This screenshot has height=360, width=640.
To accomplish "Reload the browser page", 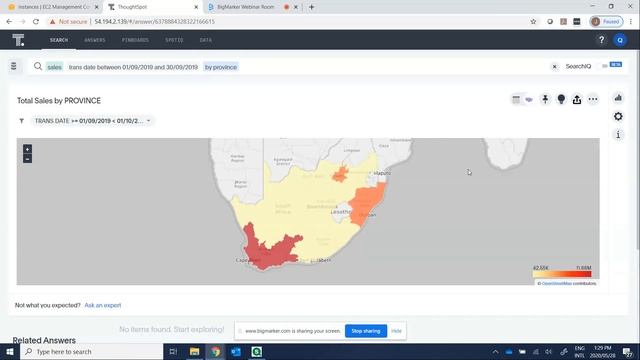I will pyautogui.click(x=36, y=22).
